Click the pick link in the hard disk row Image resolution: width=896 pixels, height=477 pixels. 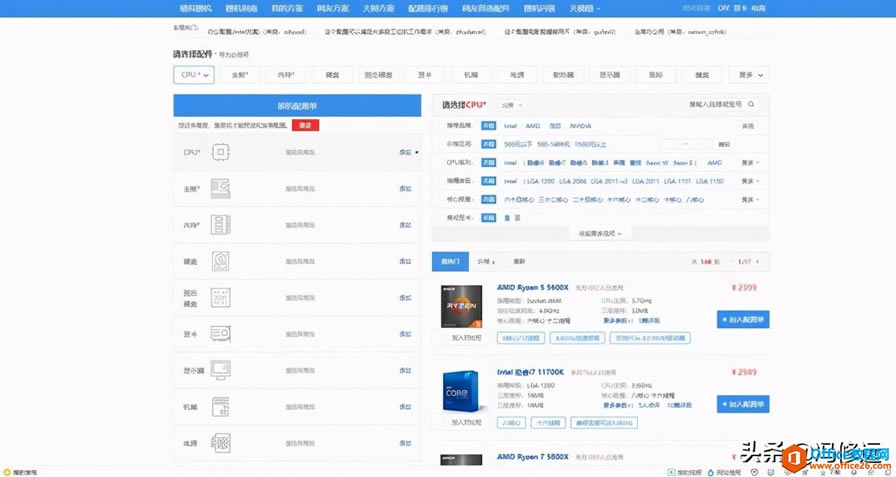[405, 261]
